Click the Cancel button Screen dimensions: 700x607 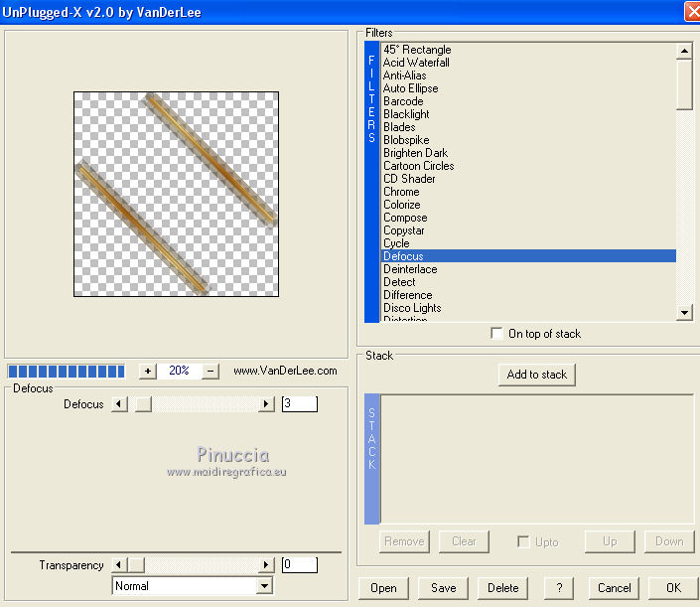(614, 588)
